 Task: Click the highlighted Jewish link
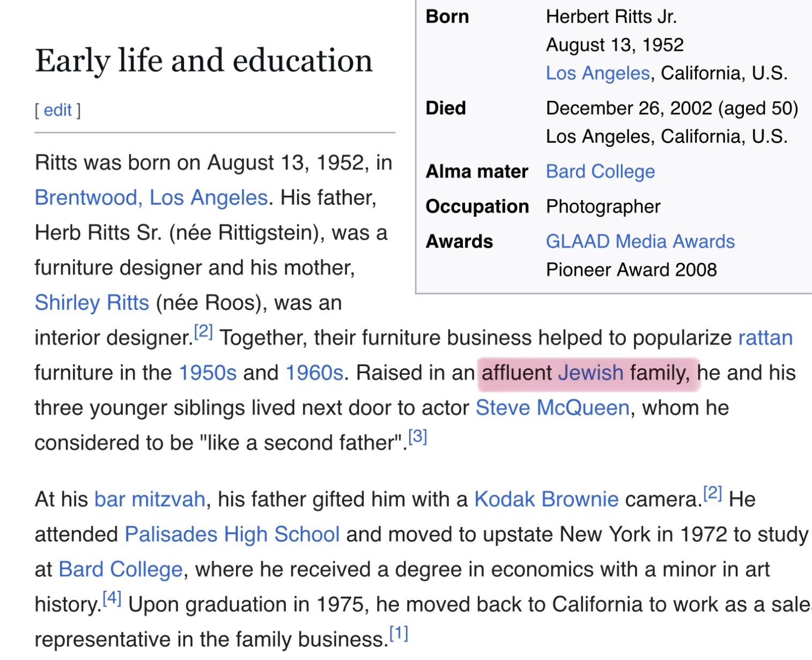point(590,373)
